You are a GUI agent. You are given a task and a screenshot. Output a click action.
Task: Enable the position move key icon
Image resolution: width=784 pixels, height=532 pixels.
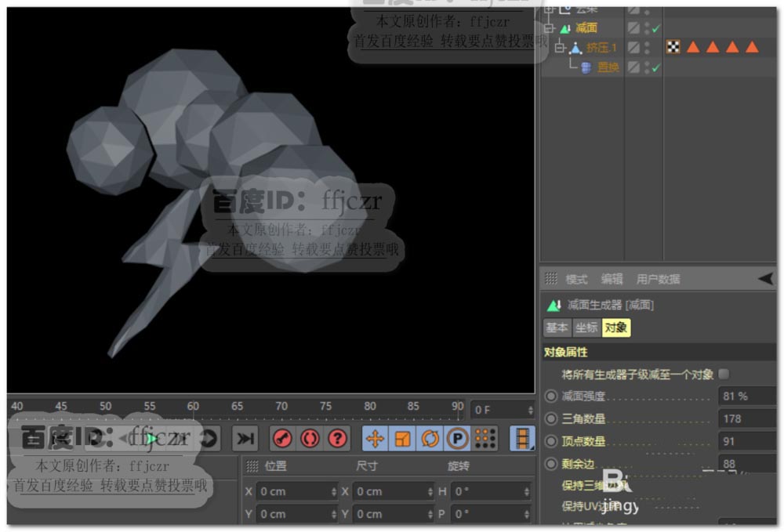(375, 439)
